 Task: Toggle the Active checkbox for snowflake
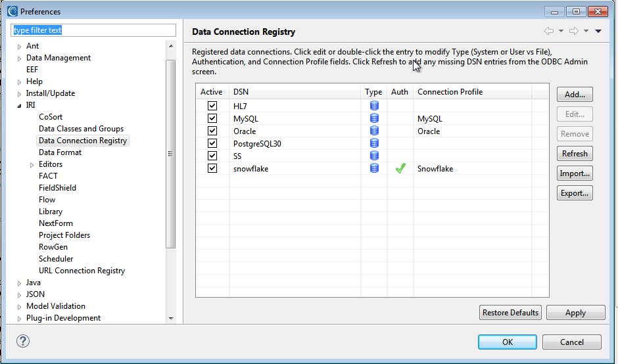(x=212, y=168)
